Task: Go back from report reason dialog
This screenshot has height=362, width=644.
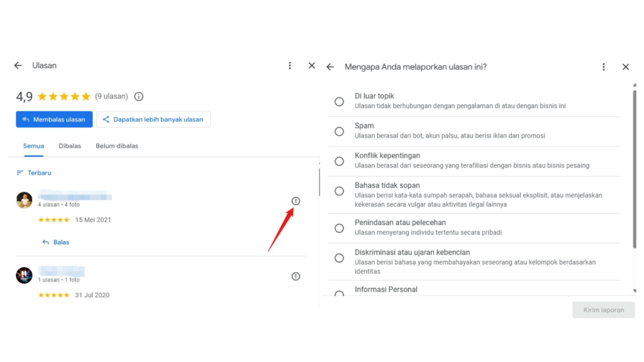Action: tap(330, 67)
